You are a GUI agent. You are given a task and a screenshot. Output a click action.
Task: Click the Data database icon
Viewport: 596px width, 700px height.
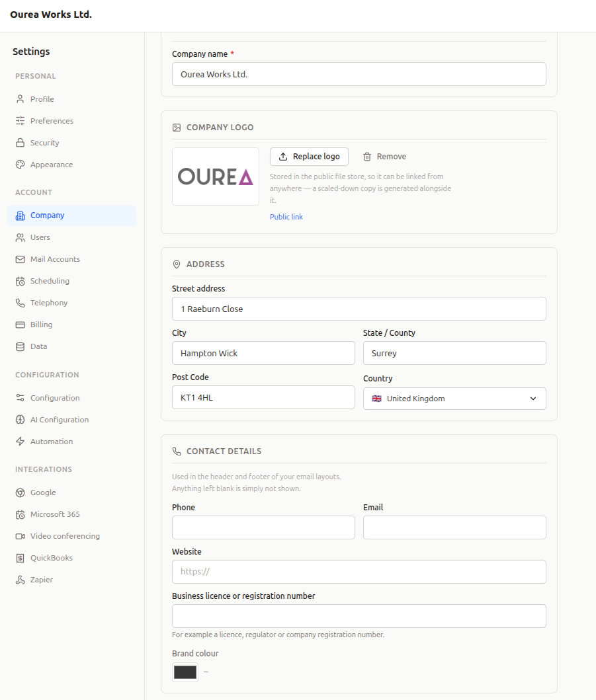20,347
